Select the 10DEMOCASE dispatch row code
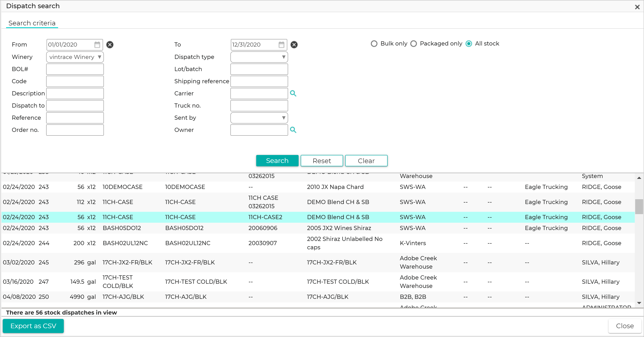Viewport: 644px width, 337px height. pos(123,187)
